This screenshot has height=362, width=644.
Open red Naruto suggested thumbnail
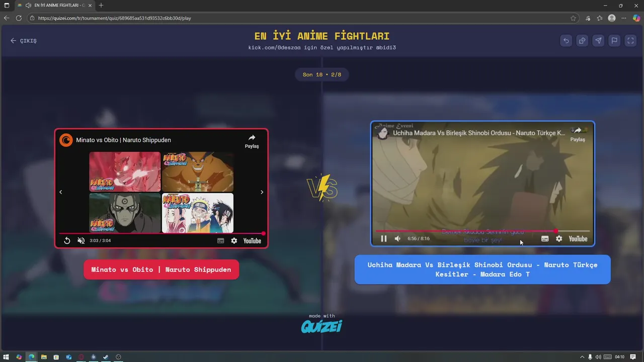coord(125,172)
